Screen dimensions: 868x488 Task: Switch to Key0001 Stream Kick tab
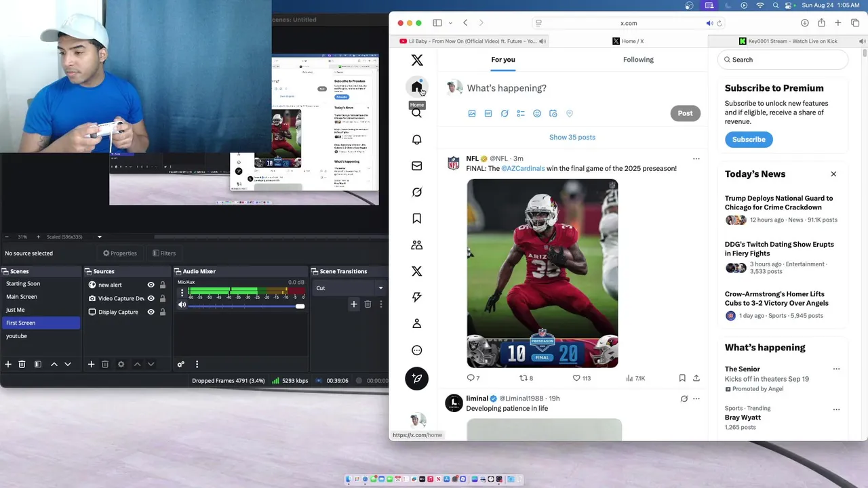pos(787,41)
